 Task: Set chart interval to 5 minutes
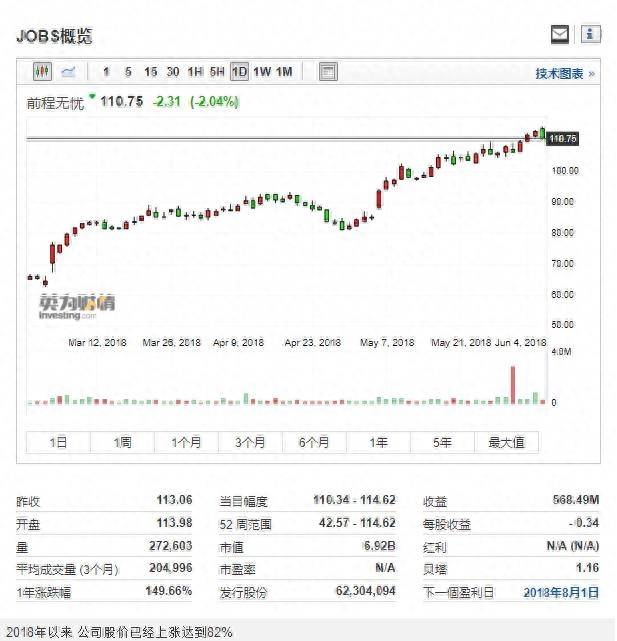tap(128, 72)
